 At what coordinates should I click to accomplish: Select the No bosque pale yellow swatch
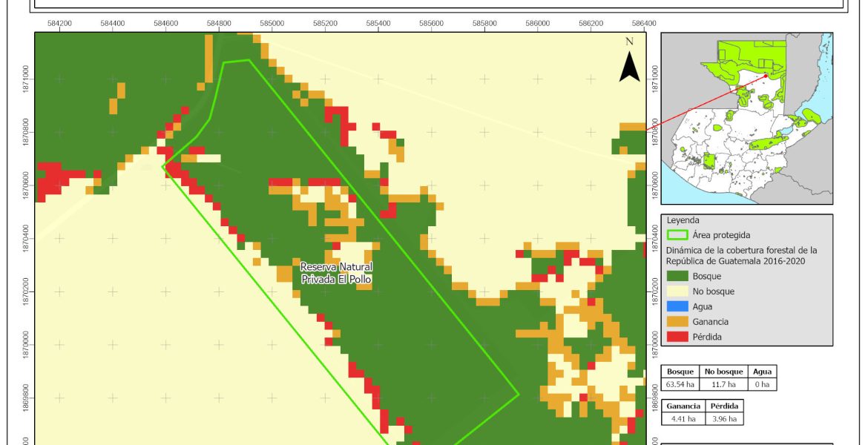coord(677,291)
